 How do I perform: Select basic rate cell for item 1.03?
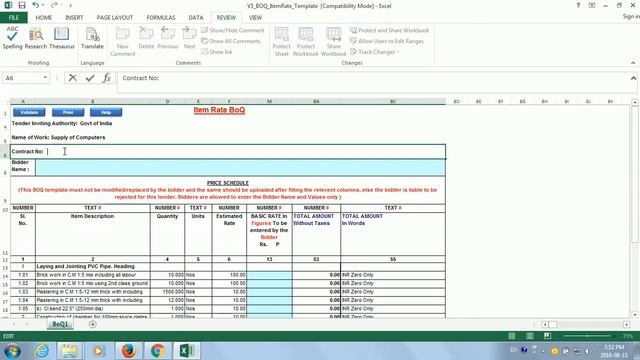coord(269,292)
